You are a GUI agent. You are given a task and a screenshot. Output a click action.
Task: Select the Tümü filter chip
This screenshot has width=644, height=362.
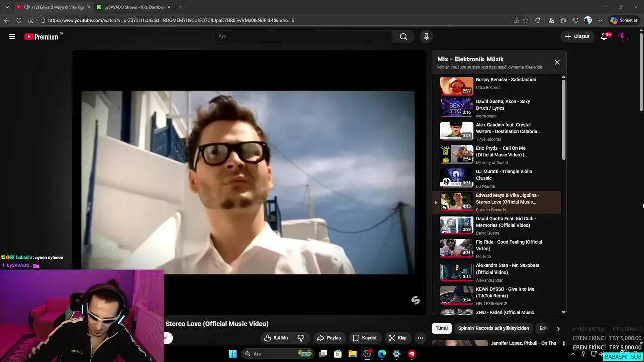[442, 328]
